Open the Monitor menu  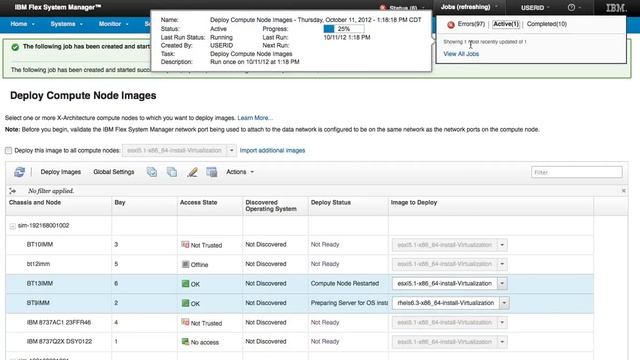tap(113, 24)
